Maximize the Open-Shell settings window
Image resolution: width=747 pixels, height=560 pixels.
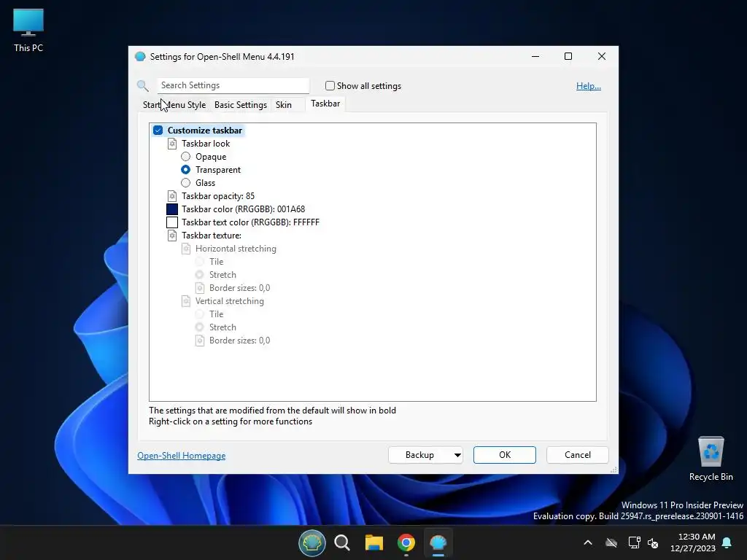[568, 56]
